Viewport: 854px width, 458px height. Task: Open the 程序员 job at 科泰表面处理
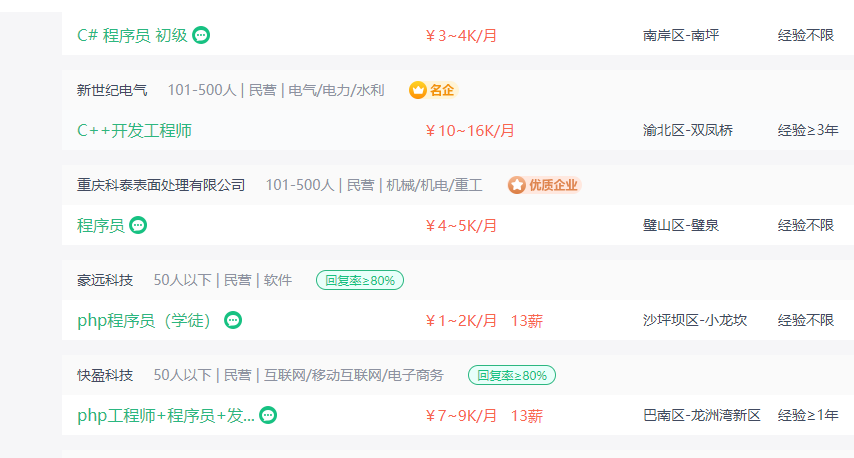(101, 225)
